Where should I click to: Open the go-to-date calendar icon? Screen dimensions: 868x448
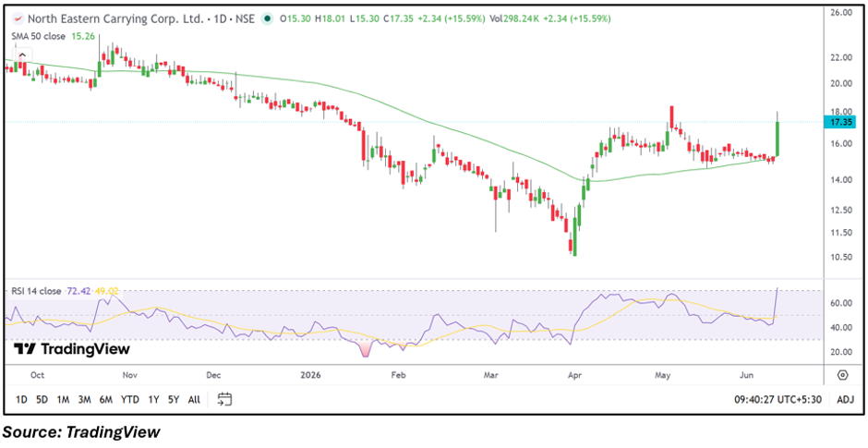(224, 399)
